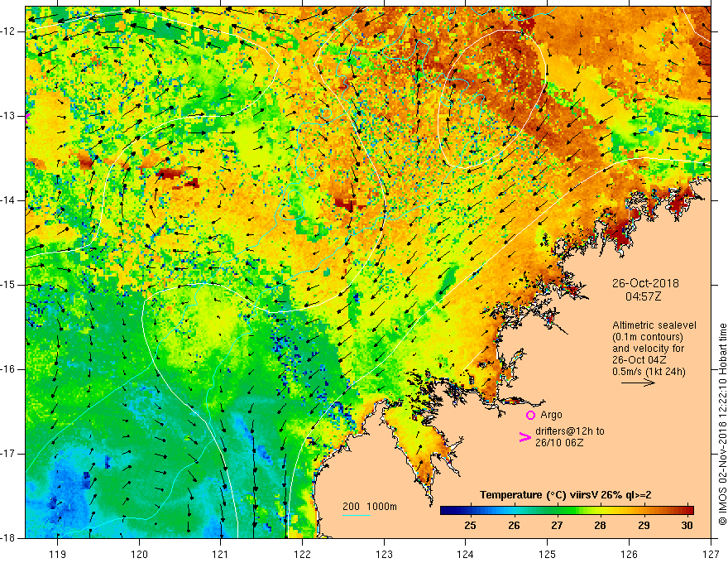Click the latitude -17 axis label
728x563 pixels.
8,454
